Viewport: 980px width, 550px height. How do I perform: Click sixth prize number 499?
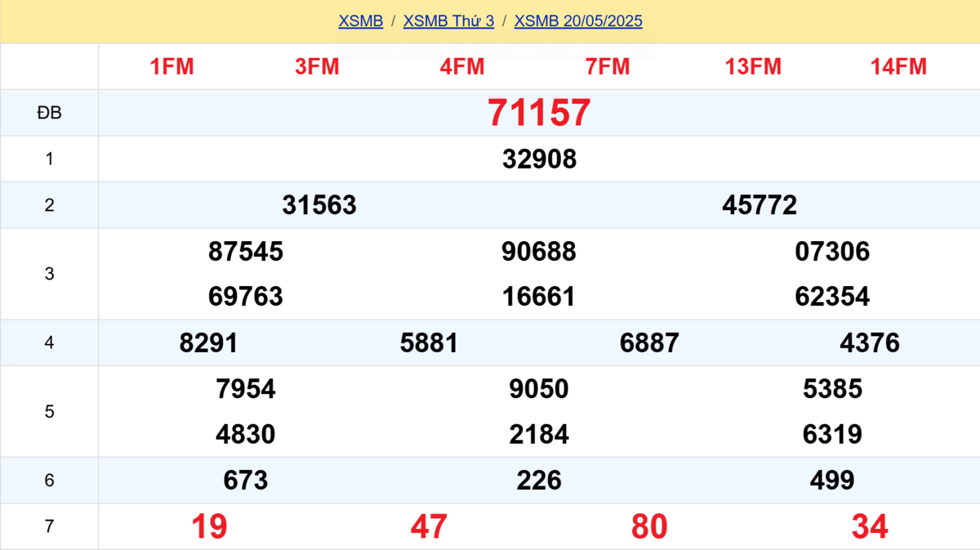point(832,481)
